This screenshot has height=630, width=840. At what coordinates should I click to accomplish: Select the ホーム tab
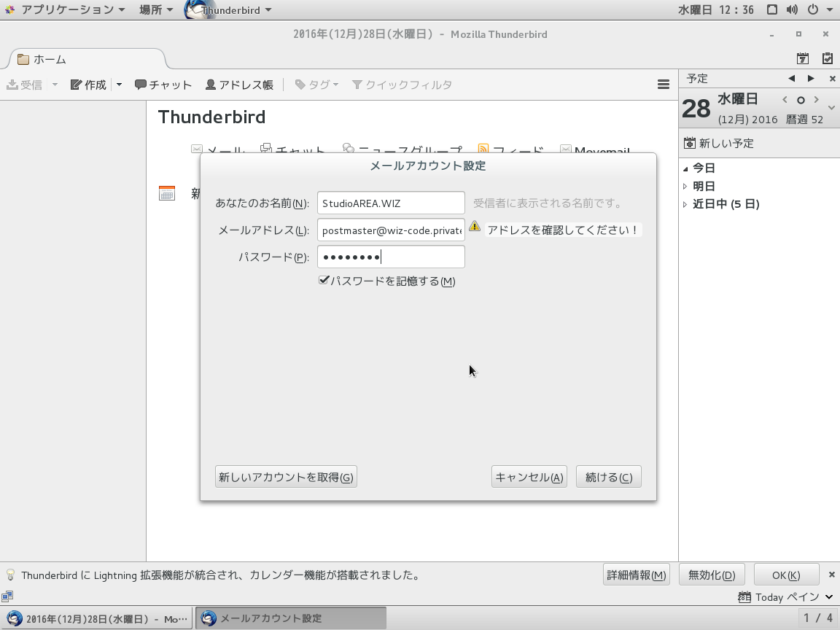[86, 59]
